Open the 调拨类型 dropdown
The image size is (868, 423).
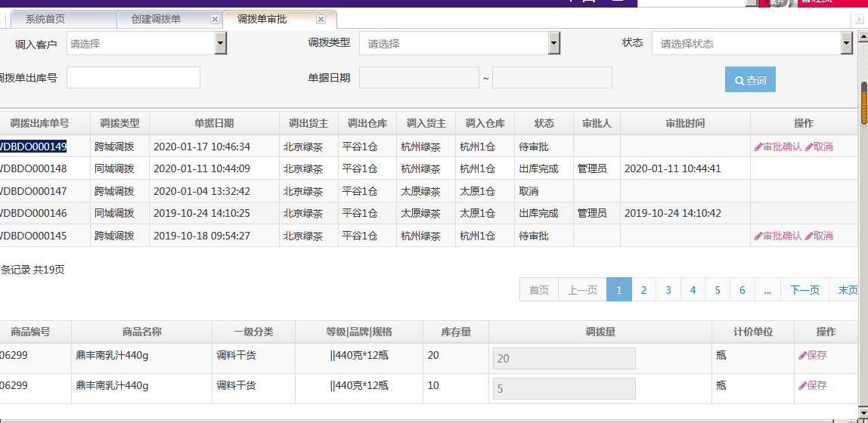pyautogui.click(x=460, y=43)
